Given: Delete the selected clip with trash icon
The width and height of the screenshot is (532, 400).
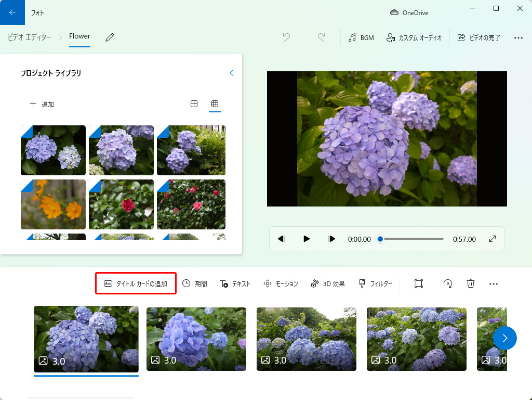Looking at the screenshot, I should [x=471, y=283].
